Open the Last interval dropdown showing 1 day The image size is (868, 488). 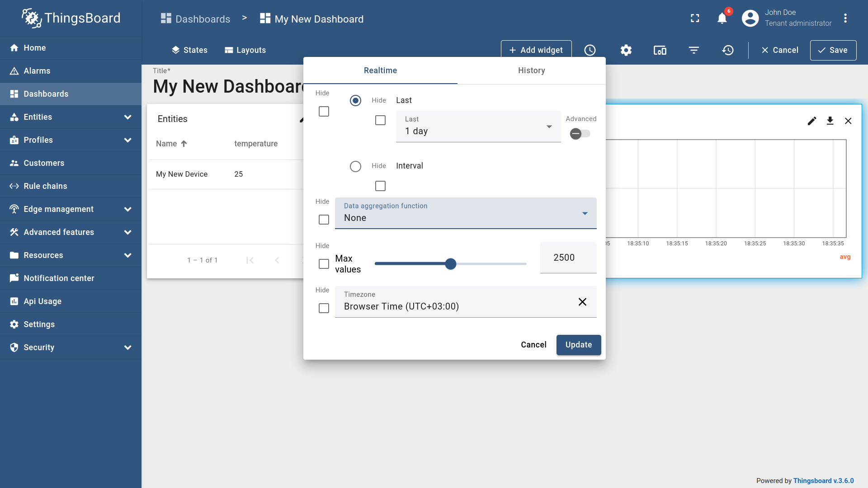tap(478, 127)
